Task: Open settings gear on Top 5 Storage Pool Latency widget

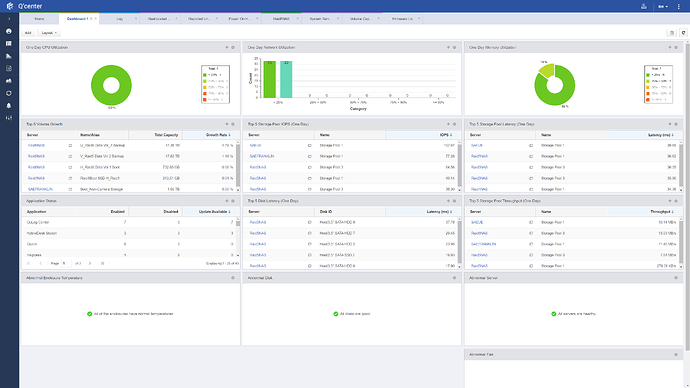Action: (676, 124)
